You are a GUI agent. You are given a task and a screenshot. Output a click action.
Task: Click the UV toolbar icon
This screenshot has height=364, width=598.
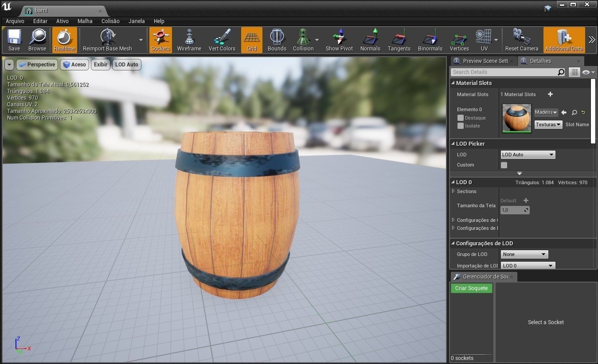[484, 40]
